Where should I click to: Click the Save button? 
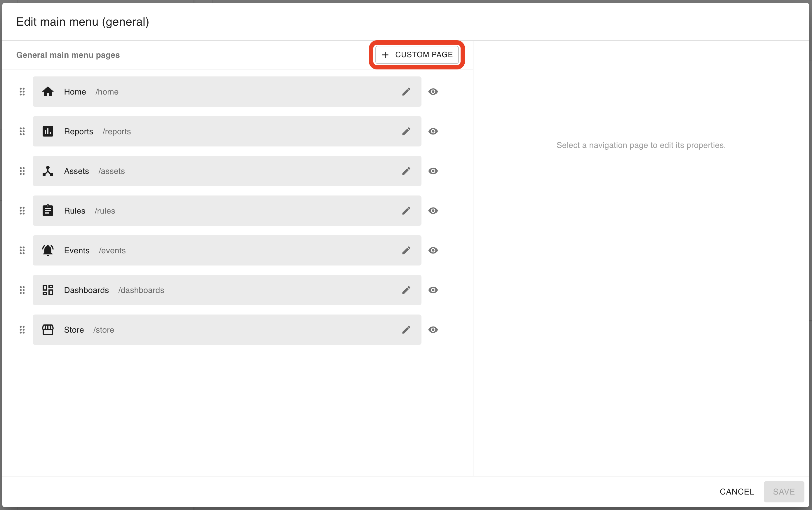coord(783,491)
